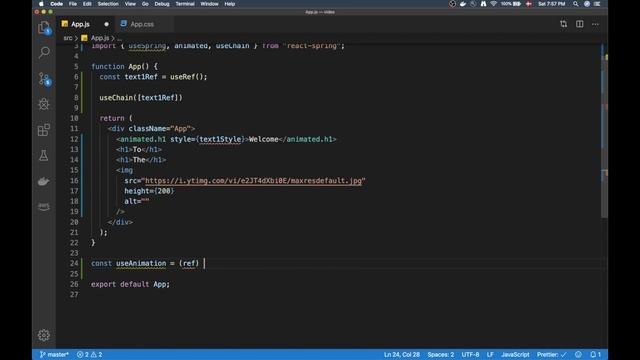Click 'function App()' declaration text

[120, 66]
